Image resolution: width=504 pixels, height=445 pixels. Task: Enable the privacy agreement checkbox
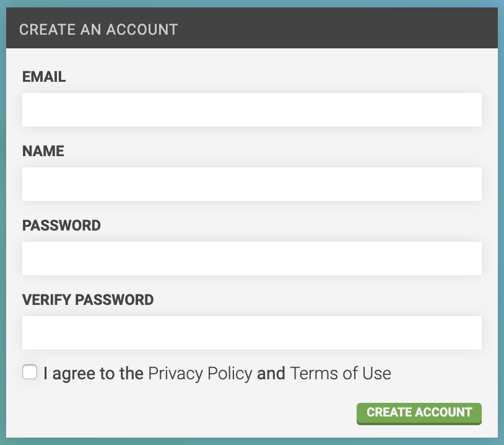28,372
